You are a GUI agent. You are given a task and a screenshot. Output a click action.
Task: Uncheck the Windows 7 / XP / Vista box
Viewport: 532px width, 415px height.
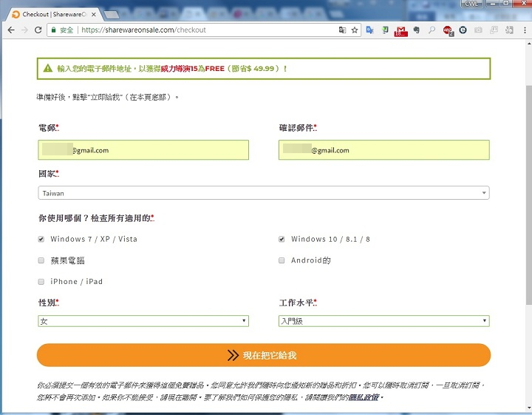click(41, 239)
